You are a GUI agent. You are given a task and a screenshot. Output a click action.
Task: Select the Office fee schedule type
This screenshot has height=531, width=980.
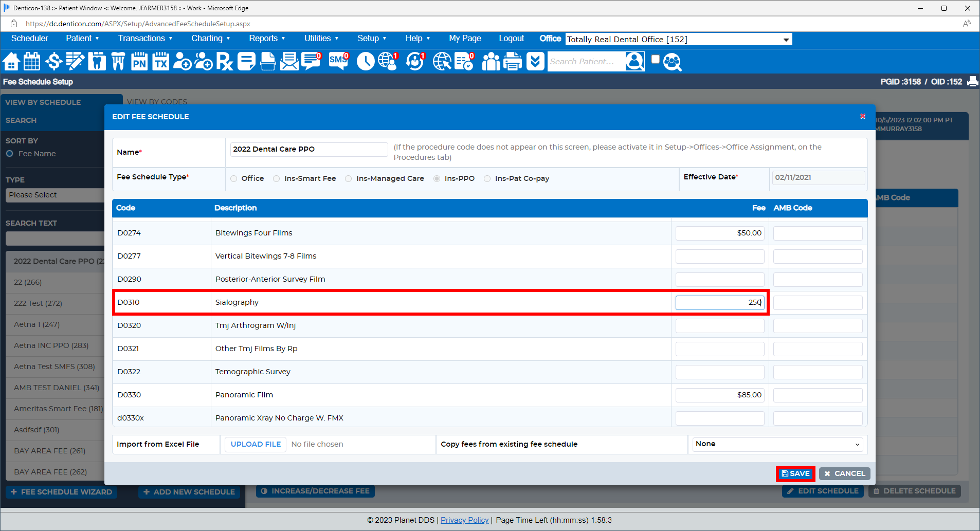(x=234, y=178)
